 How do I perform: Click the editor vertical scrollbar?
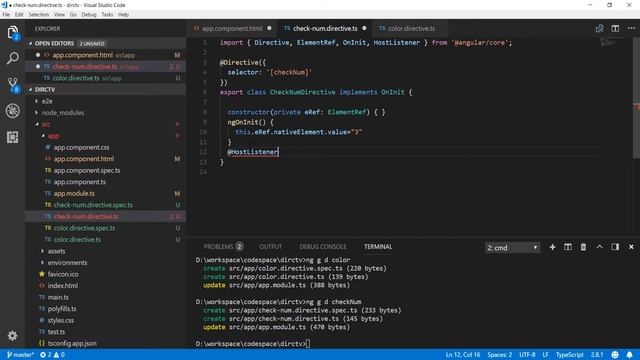pos(636,98)
